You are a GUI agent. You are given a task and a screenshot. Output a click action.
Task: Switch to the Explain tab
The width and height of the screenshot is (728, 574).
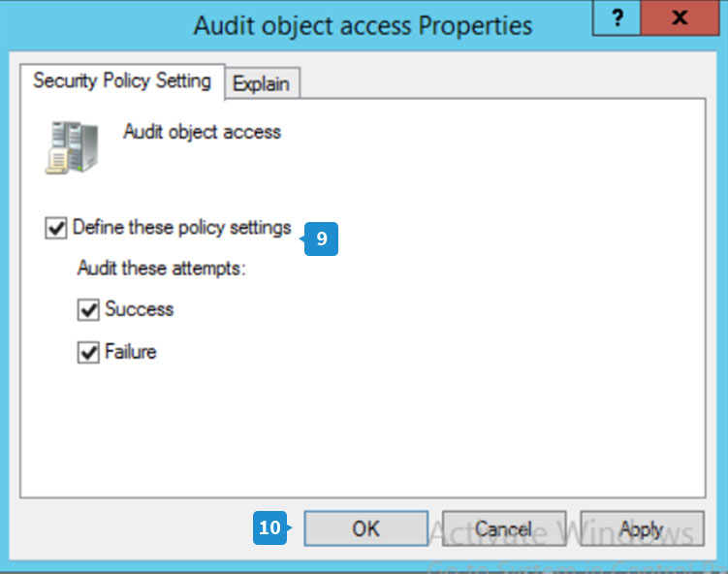click(x=262, y=84)
